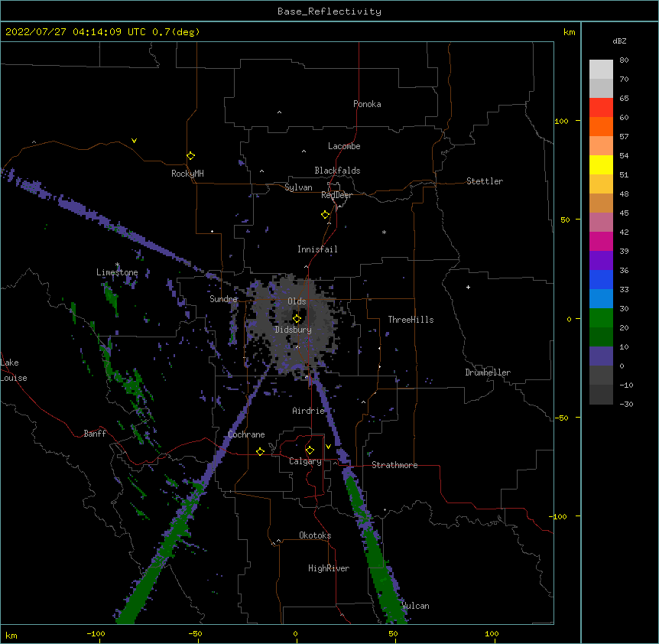Click the dBZ legend heading
Screen dimensions: 659x644
pyautogui.click(x=619, y=41)
